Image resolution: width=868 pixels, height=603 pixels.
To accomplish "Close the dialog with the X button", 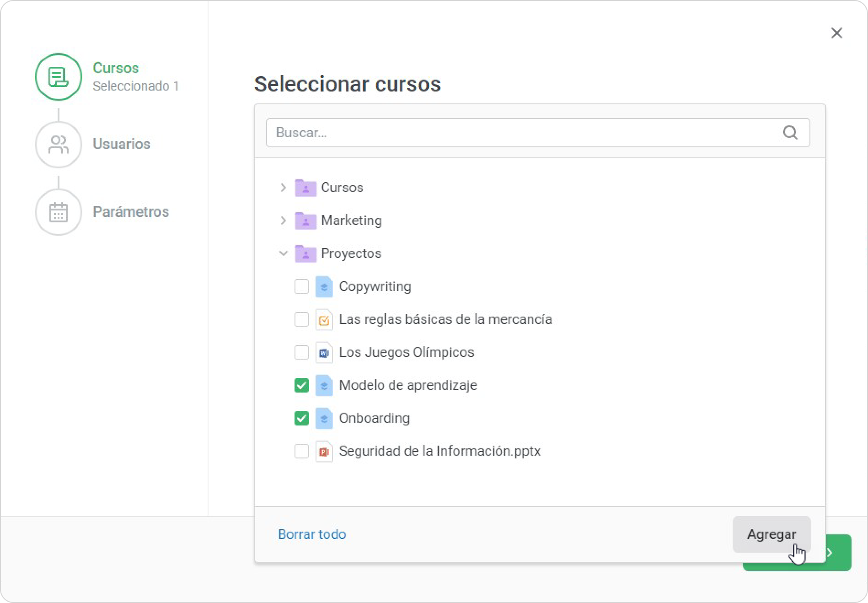I will point(836,33).
